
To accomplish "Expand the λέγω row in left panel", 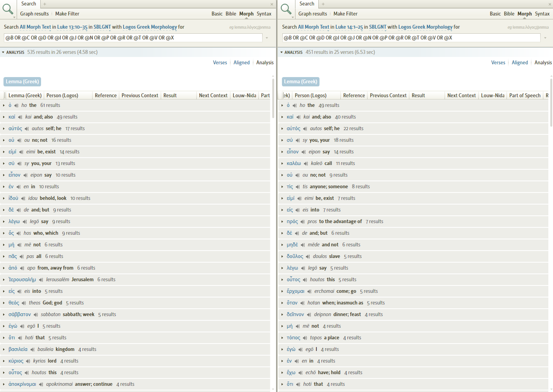I will [x=4, y=222].
